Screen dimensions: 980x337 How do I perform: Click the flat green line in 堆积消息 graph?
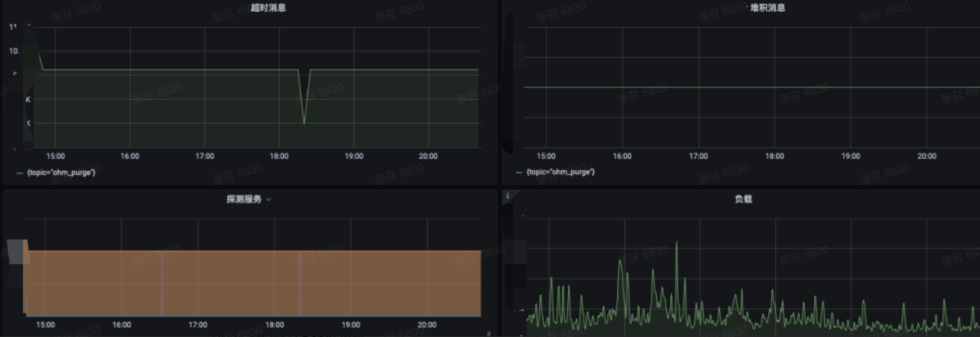[751, 87]
